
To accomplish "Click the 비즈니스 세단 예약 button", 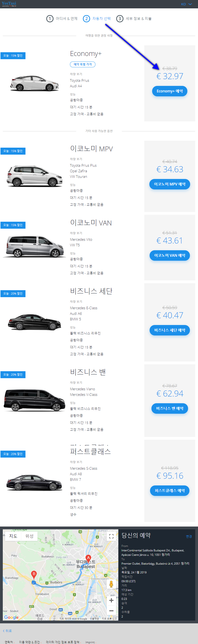I will click(170, 330).
